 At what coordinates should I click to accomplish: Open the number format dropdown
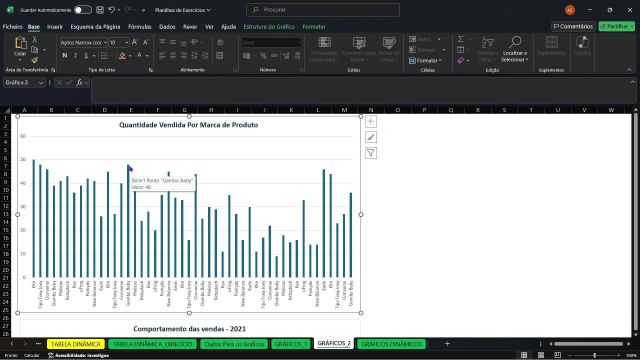point(299,42)
